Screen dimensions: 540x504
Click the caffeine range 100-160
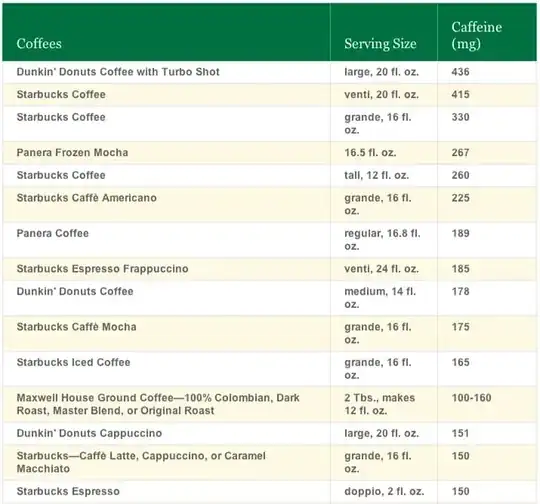point(471,398)
